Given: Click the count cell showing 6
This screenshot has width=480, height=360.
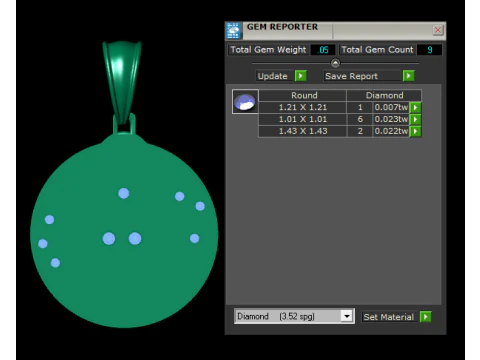Looking at the screenshot, I should click(360, 119).
